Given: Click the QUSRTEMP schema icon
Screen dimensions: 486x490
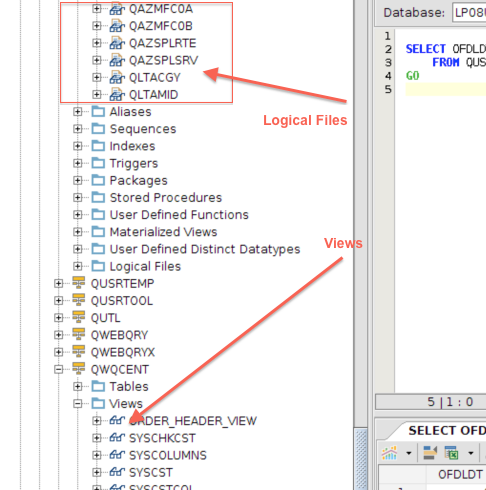Looking at the screenshot, I should pos(79,283).
